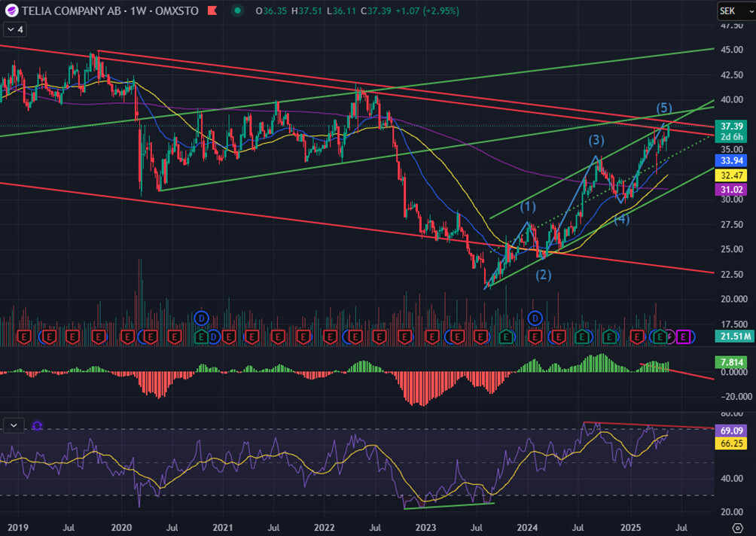This screenshot has height=536, width=756.
Task: Expand the RSI pane legend chevron
Action: point(14,425)
